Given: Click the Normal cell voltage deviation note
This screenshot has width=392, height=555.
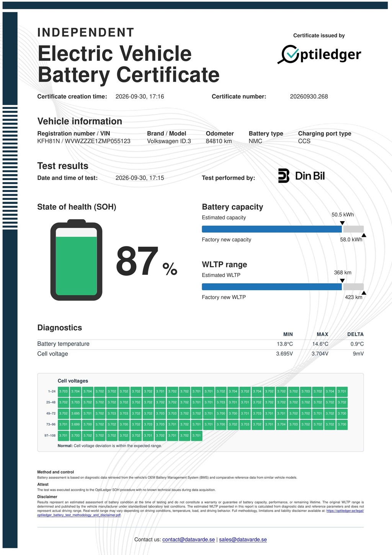Looking at the screenshot, I should [x=109, y=446].
